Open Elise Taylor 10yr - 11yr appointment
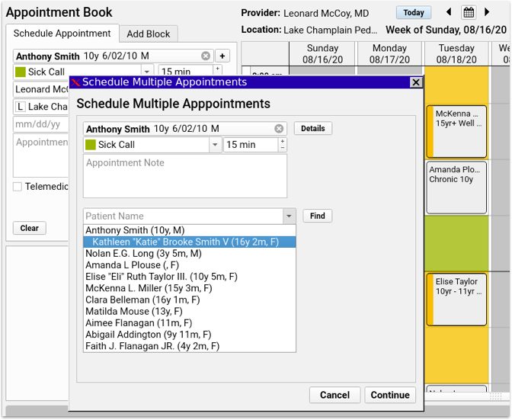 [x=456, y=300]
